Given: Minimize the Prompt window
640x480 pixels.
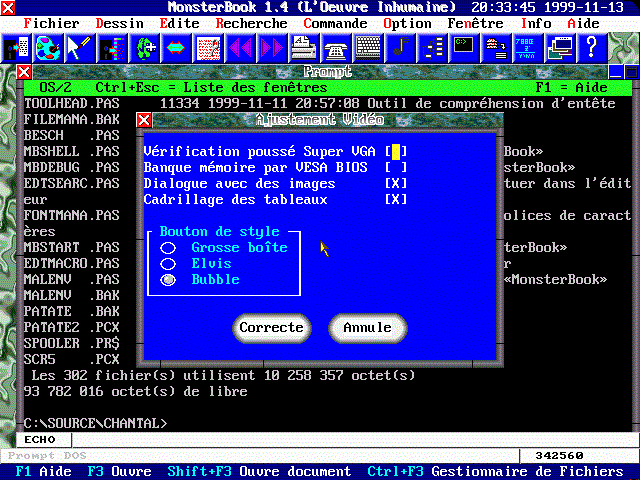Looking at the screenshot, I should [x=615, y=72].
